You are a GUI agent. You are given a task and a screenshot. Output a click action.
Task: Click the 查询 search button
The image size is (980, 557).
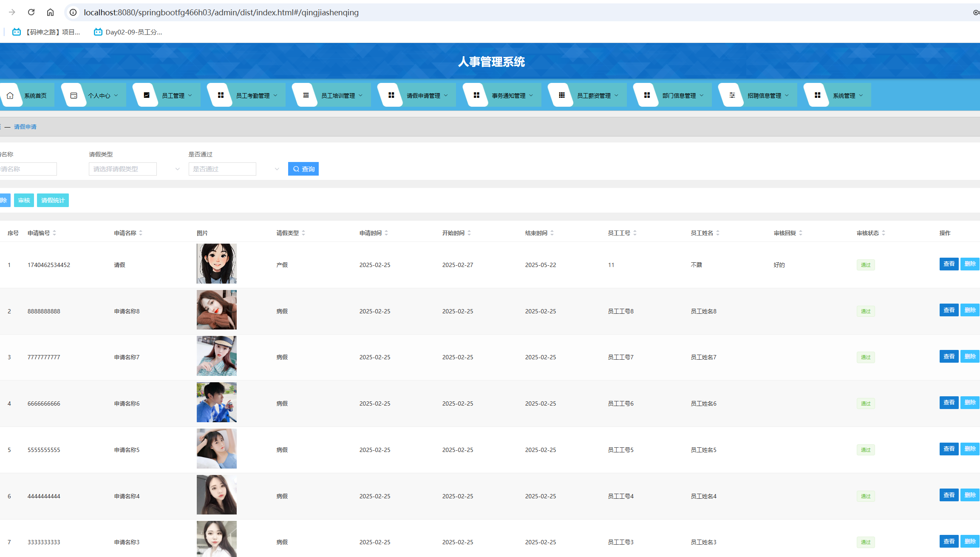coord(303,169)
